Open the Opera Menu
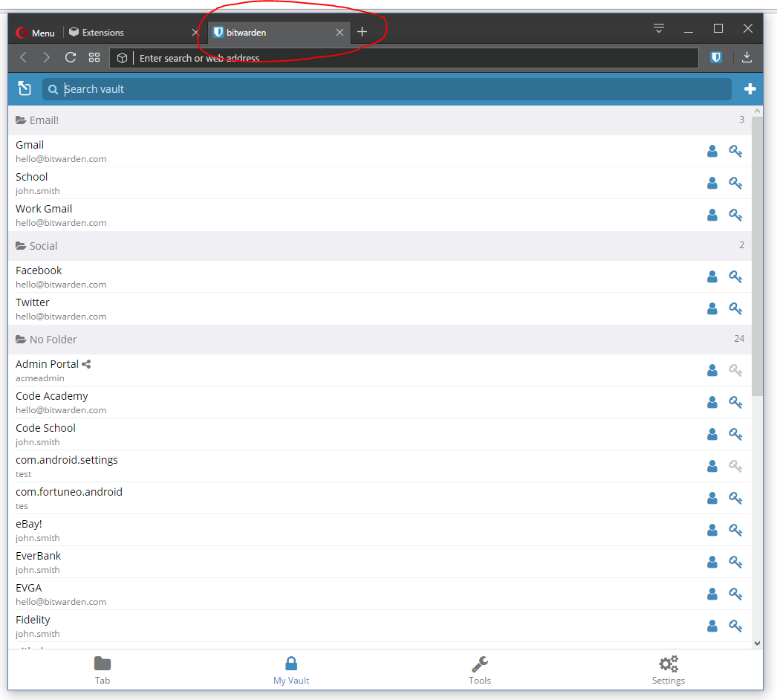This screenshot has width=777, height=700. pyautogui.click(x=35, y=33)
